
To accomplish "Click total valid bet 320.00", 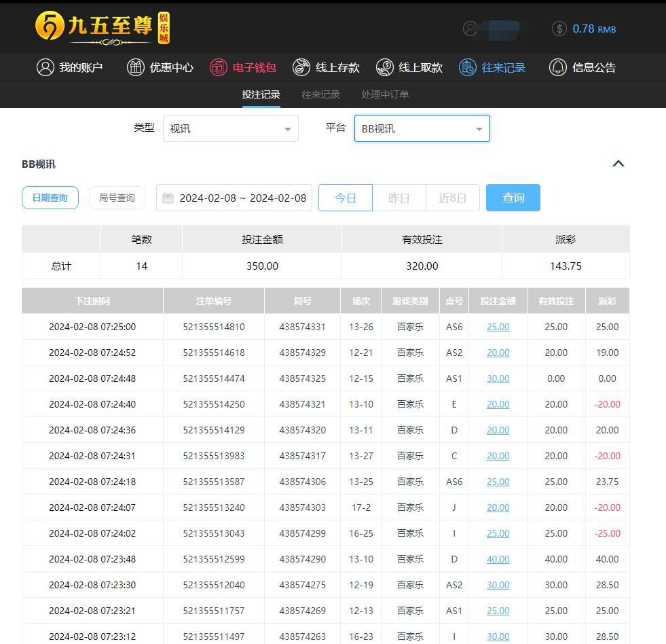I will point(422,266).
